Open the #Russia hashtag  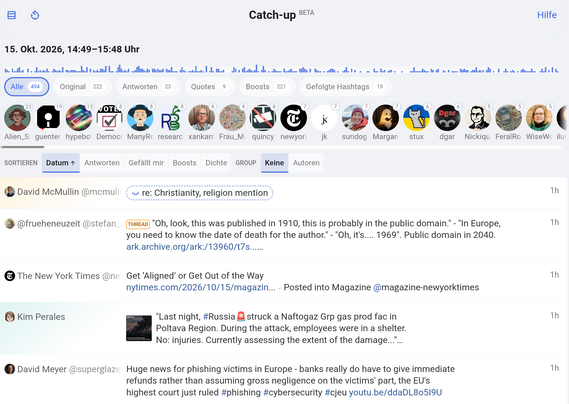point(219,317)
